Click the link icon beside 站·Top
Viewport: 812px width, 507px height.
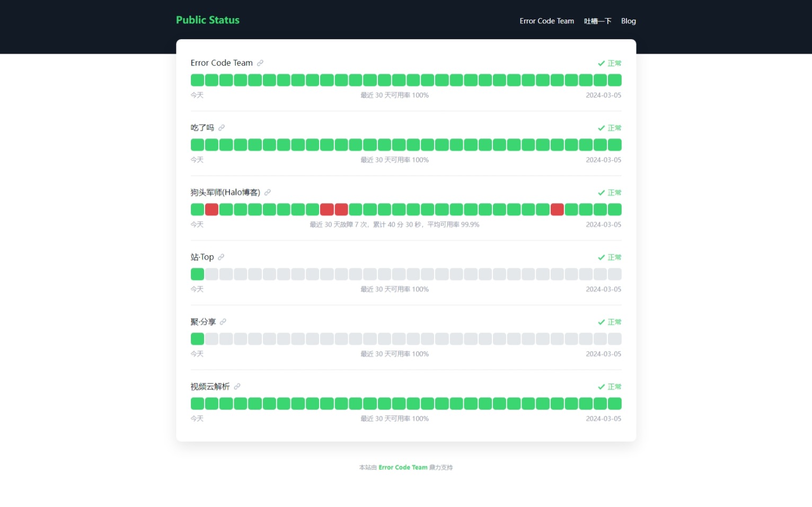tap(221, 257)
